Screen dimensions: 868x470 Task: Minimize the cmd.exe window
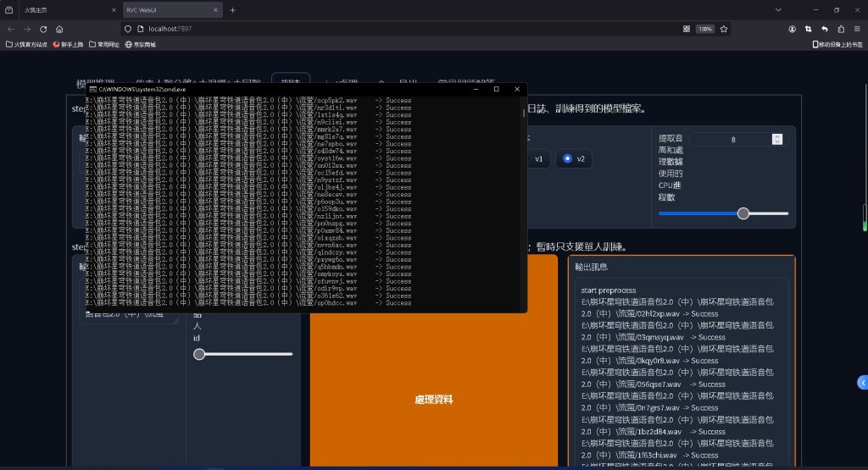tap(476, 89)
